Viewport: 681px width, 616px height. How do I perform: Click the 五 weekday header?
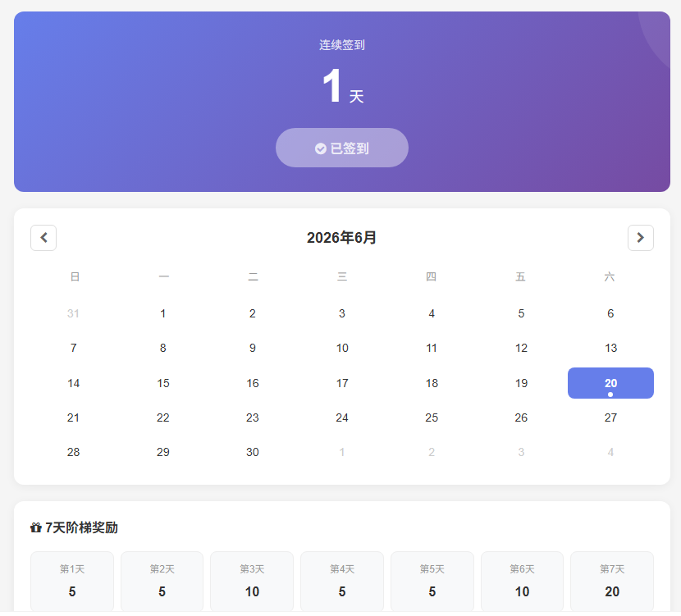click(x=520, y=276)
